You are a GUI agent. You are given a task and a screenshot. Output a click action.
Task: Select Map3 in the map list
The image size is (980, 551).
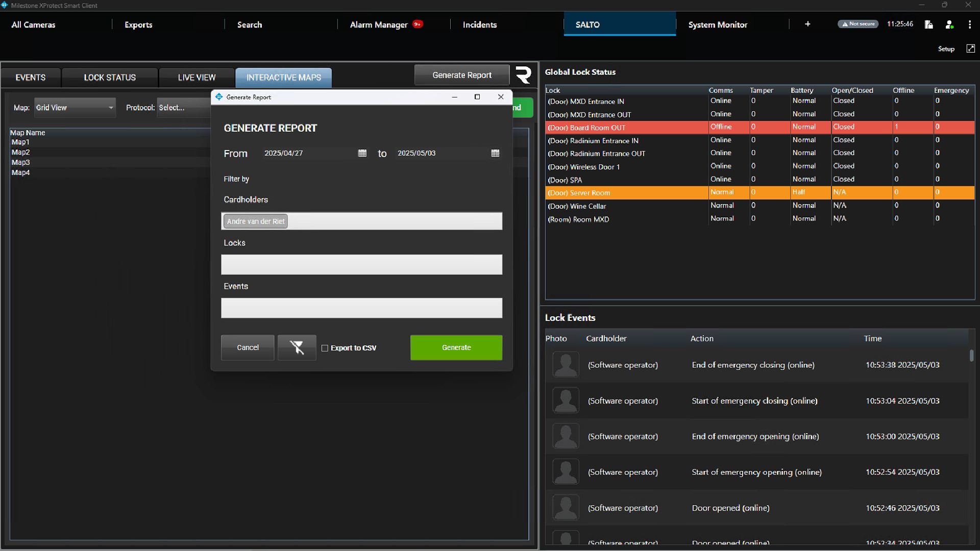pyautogui.click(x=21, y=162)
